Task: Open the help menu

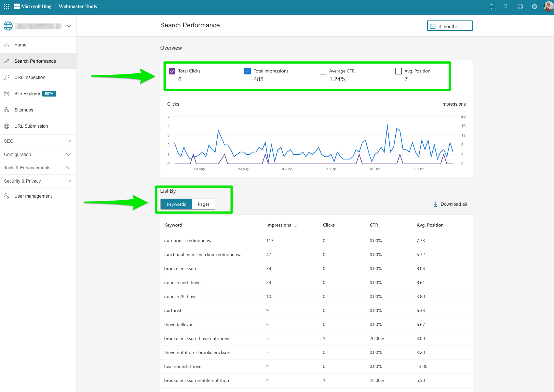Action: (x=506, y=7)
